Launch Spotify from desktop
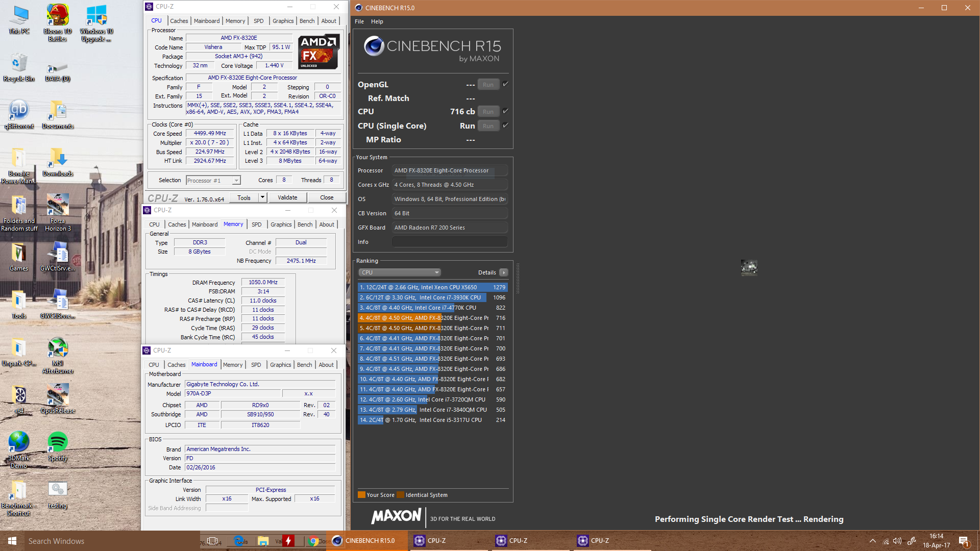980x551 pixels. pyautogui.click(x=58, y=446)
